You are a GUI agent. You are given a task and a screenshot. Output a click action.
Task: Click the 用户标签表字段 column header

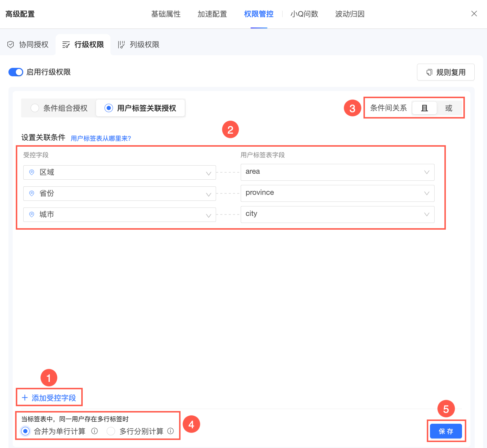click(263, 155)
